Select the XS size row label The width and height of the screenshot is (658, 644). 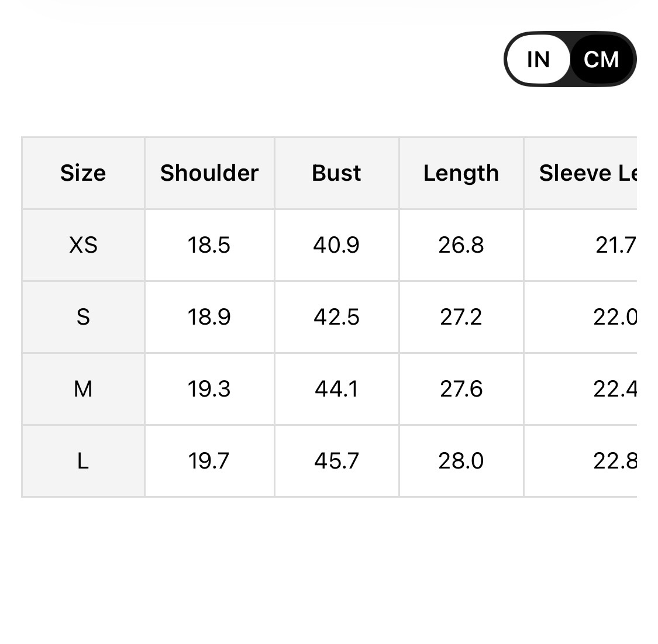[83, 245]
